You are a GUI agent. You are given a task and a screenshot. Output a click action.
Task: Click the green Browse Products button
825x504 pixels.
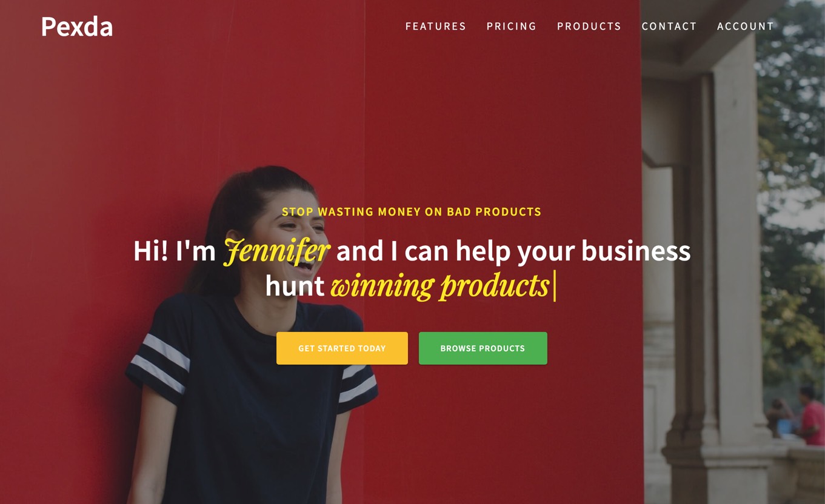click(x=483, y=348)
